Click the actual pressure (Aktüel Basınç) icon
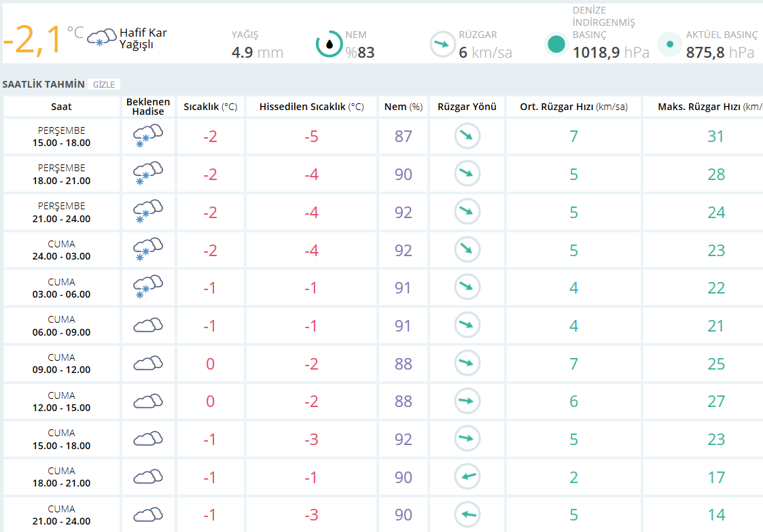763x532 pixels. pos(670,44)
